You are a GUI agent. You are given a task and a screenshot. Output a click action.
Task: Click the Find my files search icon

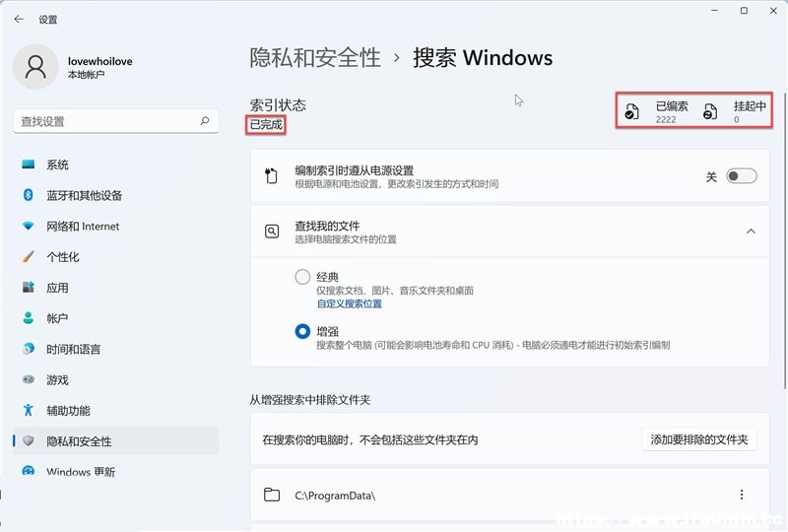(x=272, y=232)
